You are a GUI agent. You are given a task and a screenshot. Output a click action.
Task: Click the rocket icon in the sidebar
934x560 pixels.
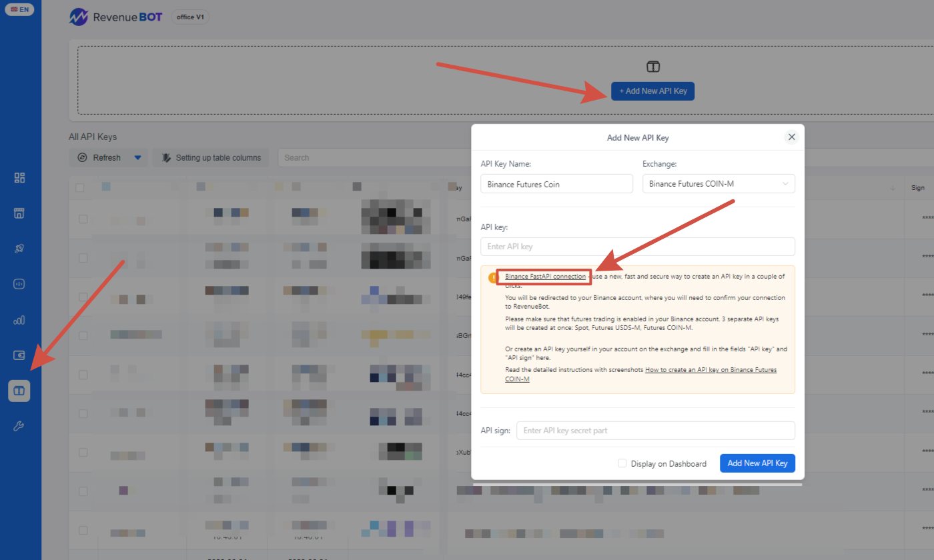pos(19,249)
